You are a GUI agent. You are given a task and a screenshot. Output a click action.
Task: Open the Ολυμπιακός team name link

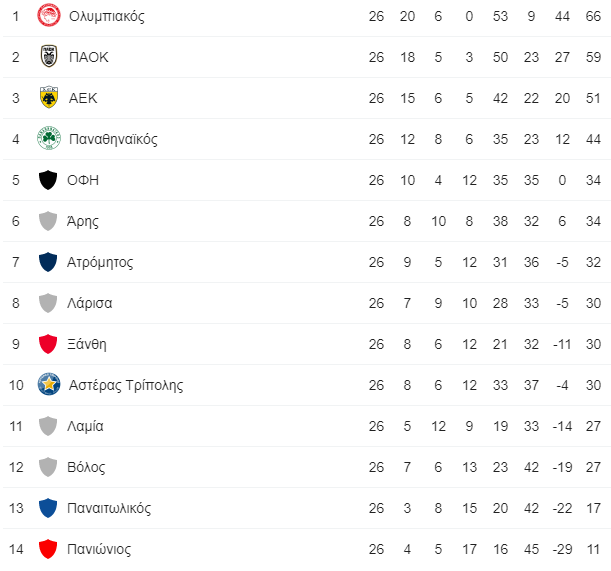coord(107,16)
